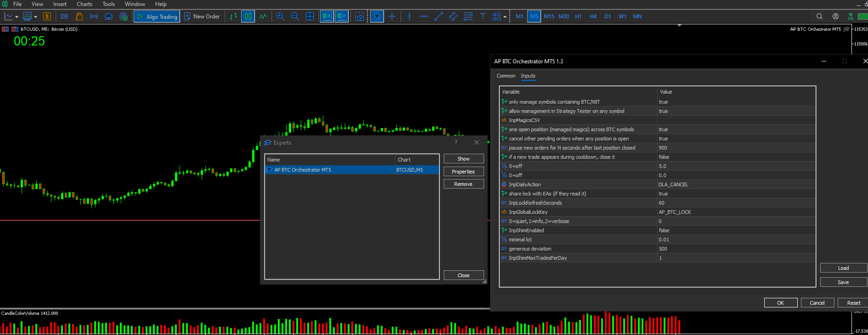Select the trendline drawing tool
Image resolution: width=868 pixels, height=335 pixels.
[x=439, y=17]
